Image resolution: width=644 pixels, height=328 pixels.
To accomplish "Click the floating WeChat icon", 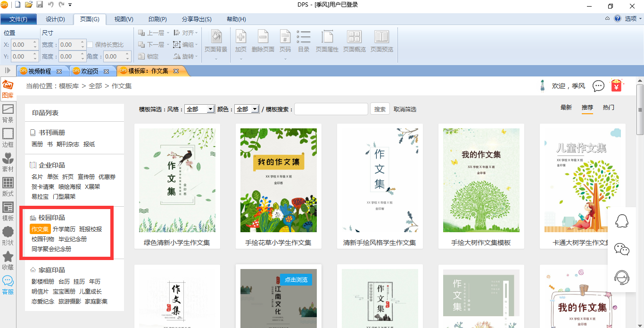I will point(622,249).
